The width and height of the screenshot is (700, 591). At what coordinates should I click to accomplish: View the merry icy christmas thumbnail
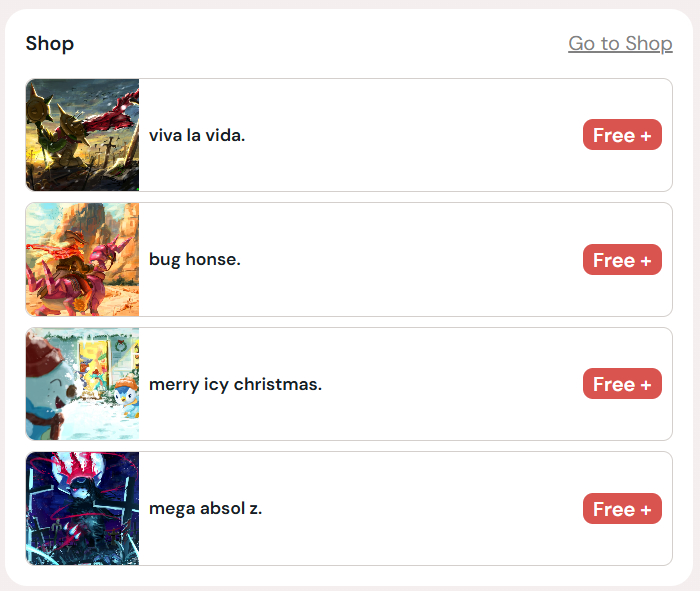coord(83,384)
